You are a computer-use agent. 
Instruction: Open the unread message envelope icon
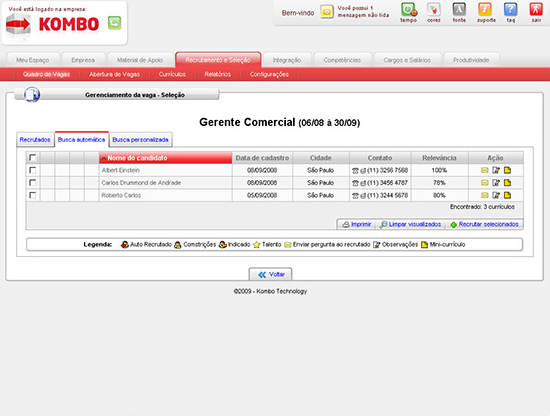[327, 12]
